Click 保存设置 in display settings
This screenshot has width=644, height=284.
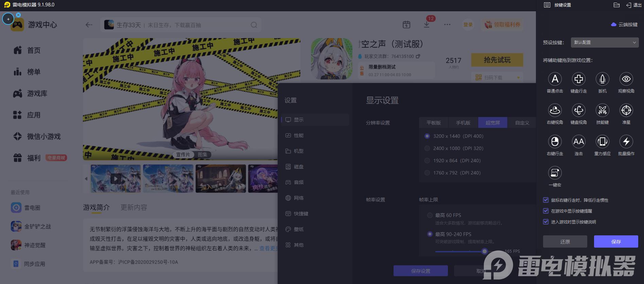pos(421,271)
